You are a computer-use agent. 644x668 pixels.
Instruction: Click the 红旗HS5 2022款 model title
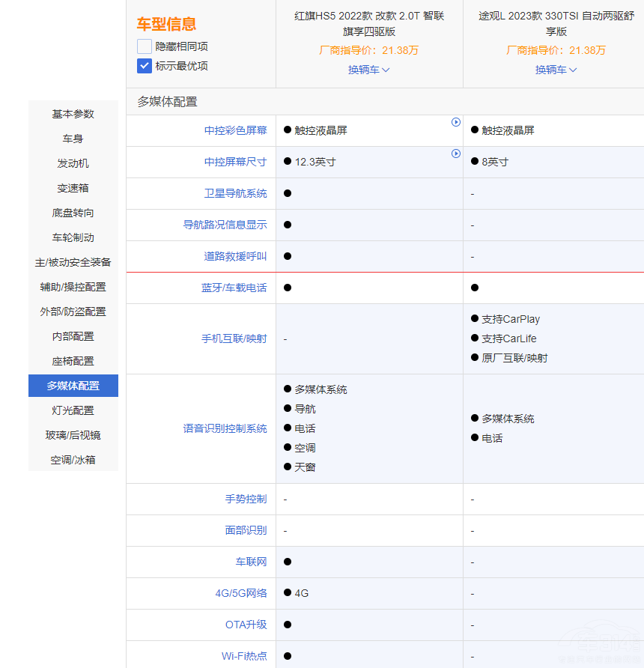click(369, 23)
